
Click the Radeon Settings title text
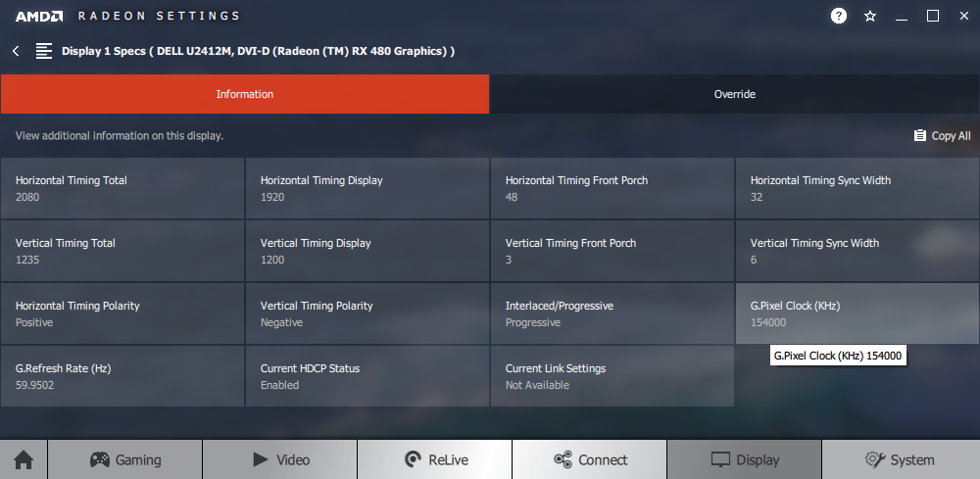[x=159, y=17]
